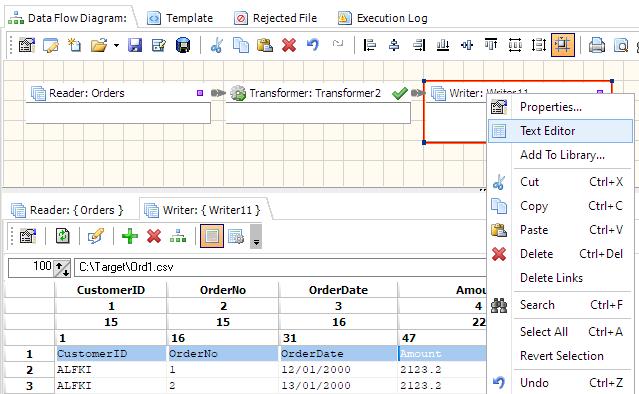This screenshot has width=639, height=394.
Task: Align objects to right edges
Action: click(419, 45)
